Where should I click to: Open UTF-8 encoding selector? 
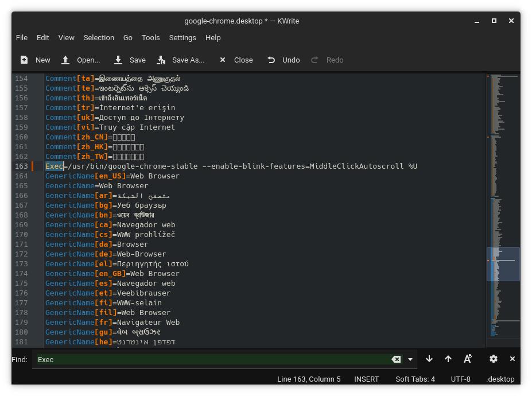(460, 379)
